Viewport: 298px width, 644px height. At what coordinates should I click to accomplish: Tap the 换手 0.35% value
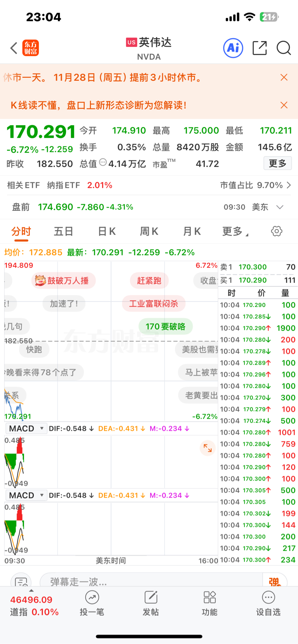[132, 147]
